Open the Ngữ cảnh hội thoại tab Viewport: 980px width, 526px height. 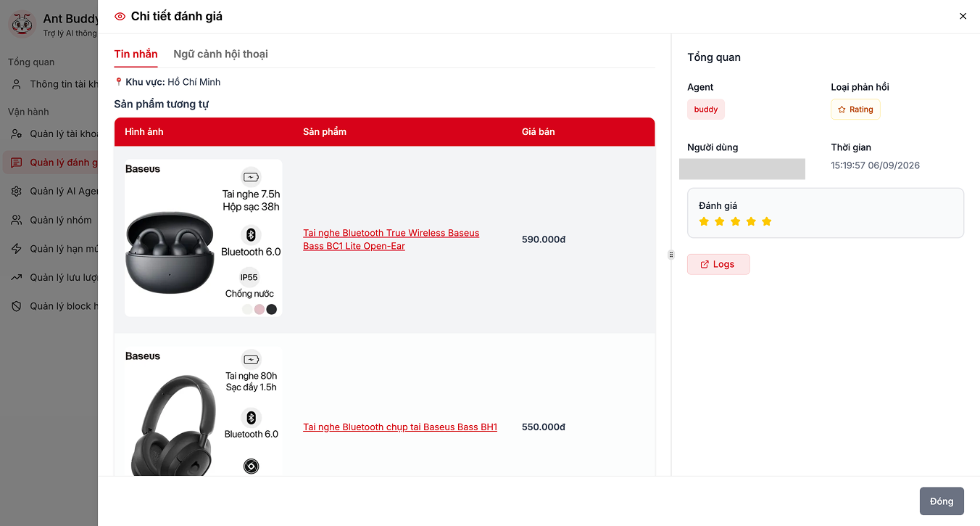(x=220, y=54)
